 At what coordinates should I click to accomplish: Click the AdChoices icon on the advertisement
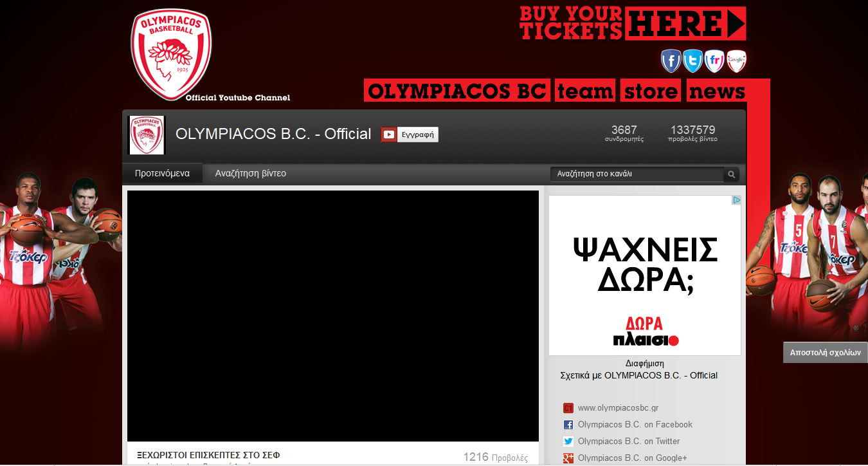pos(737,200)
